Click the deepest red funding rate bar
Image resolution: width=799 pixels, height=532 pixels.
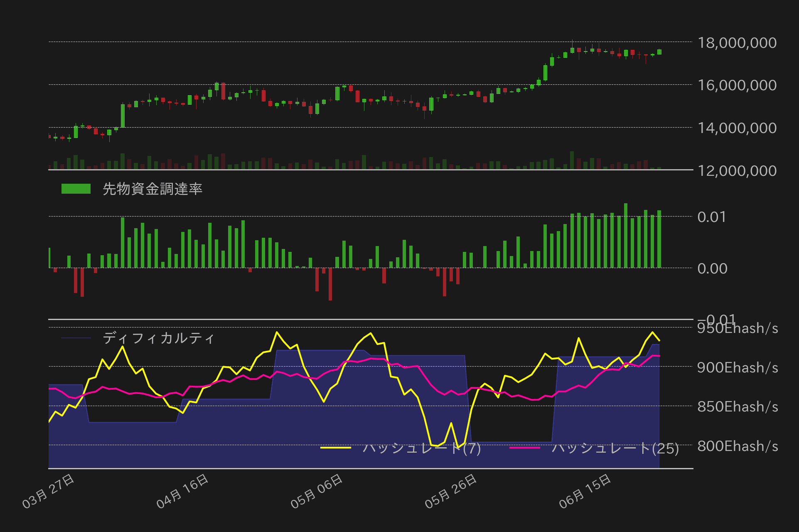[330, 285]
